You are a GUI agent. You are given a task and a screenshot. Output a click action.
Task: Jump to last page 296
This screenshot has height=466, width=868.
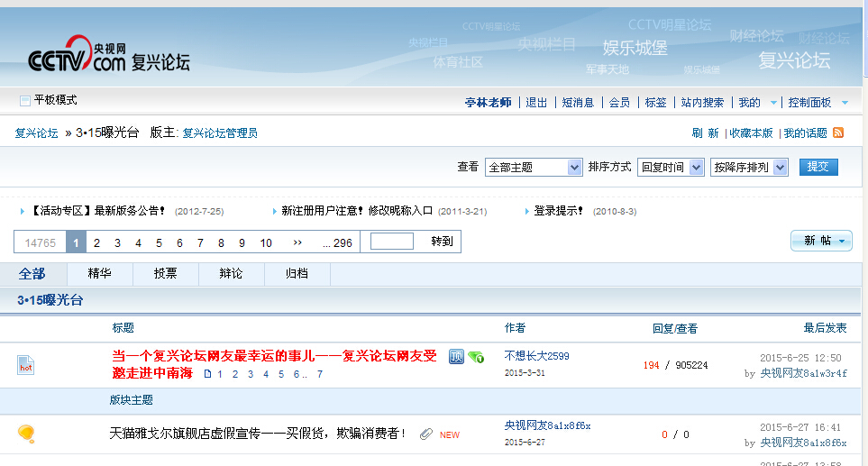tap(338, 243)
